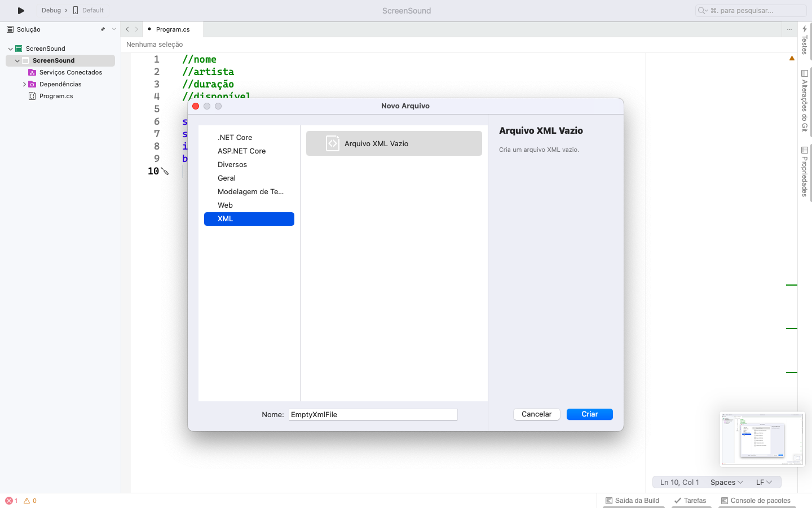Click 'Nenhuma seleção' breadcrumb
Image resolution: width=812 pixels, height=508 pixels.
click(155, 45)
